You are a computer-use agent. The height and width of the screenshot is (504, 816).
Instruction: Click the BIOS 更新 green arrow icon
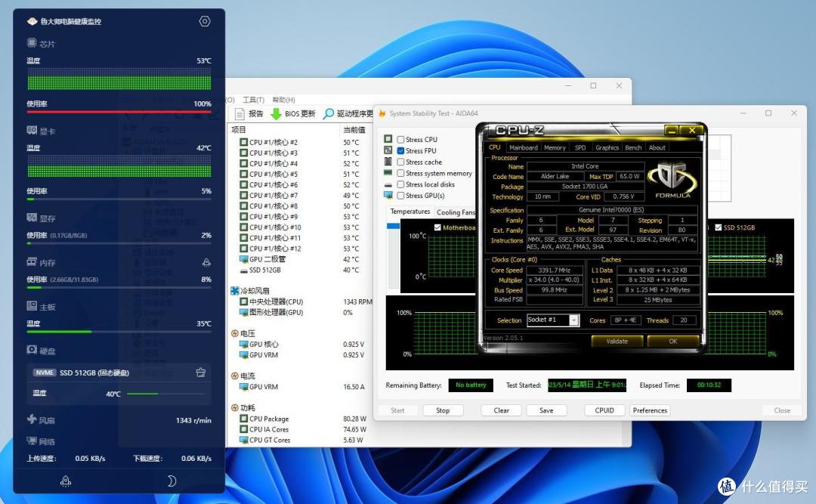click(x=276, y=113)
